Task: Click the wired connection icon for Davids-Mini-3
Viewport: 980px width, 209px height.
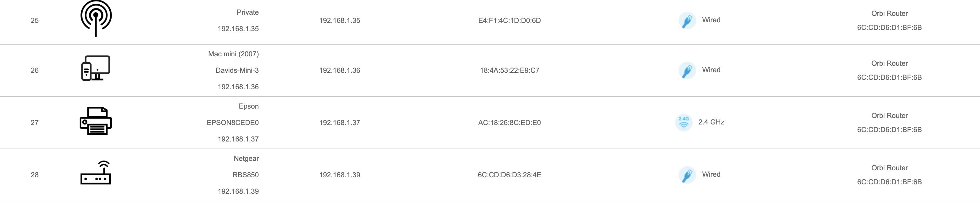Action: (687, 70)
